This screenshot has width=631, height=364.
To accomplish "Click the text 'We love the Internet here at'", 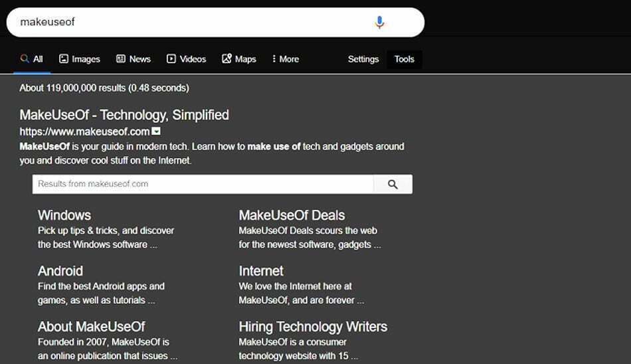I will (x=295, y=286).
